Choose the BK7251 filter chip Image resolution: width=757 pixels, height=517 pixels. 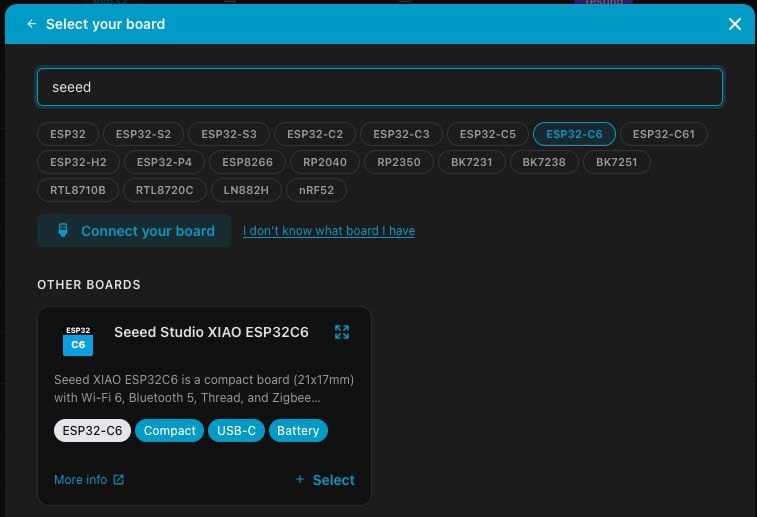617,162
